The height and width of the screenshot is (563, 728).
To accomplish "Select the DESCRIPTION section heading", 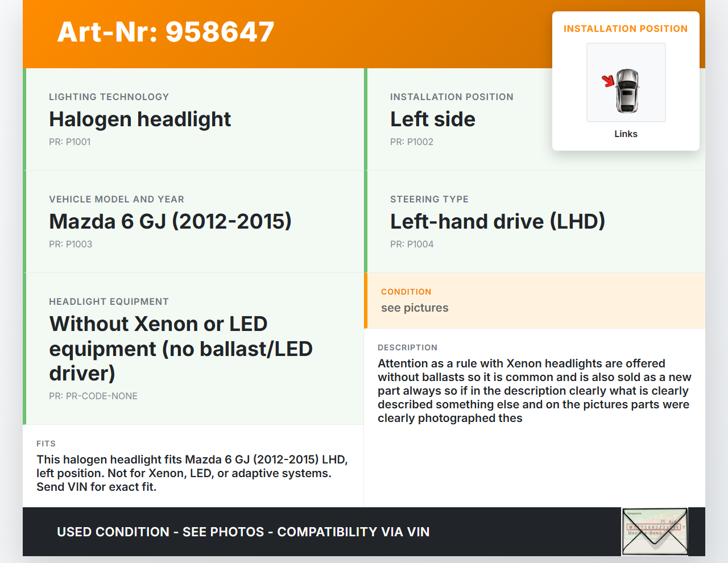I will pyautogui.click(x=408, y=347).
